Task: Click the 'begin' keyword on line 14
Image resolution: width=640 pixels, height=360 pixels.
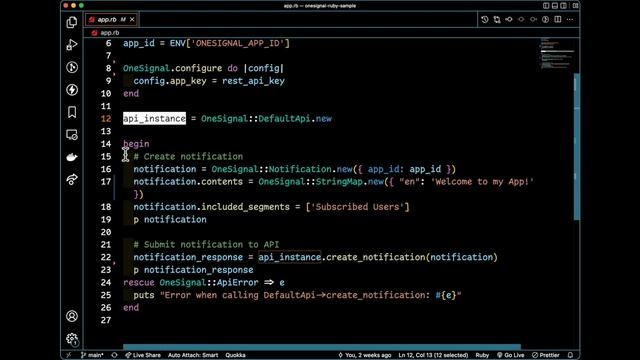Action: [136, 144]
